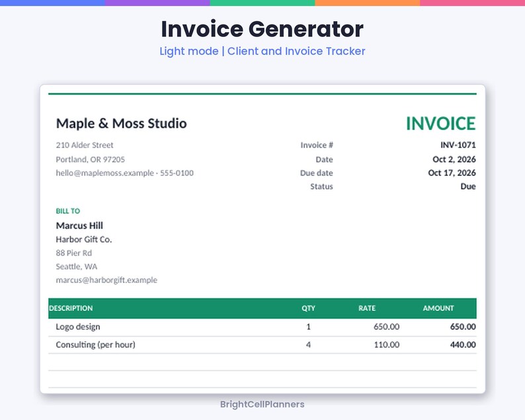
Task: Select the 88 Pier Rd address
Action: [x=73, y=253]
